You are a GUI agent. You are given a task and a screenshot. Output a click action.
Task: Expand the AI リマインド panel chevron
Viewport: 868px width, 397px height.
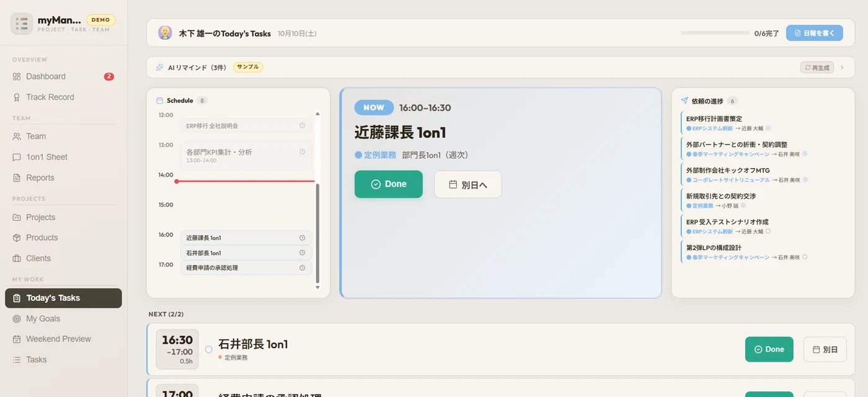point(842,68)
